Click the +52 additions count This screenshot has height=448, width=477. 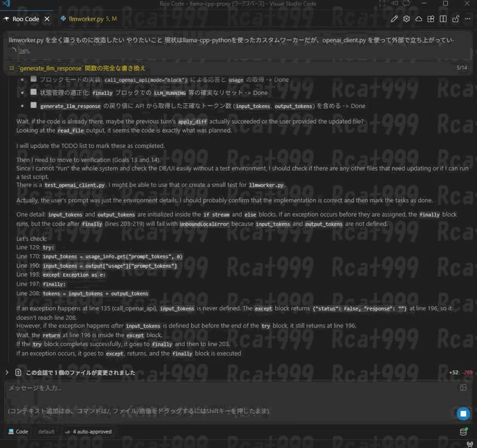click(x=453, y=372)
